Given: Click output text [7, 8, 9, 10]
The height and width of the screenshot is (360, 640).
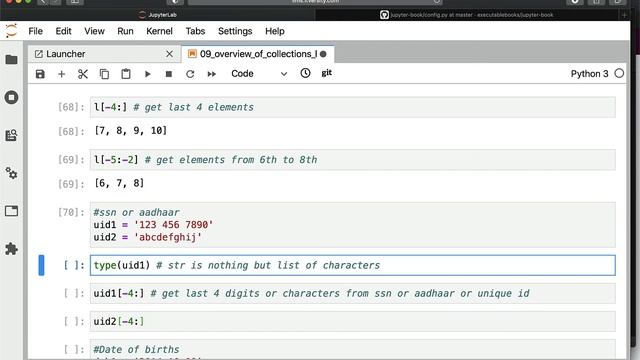Looking at the screenshot, I should click(131, 131).
